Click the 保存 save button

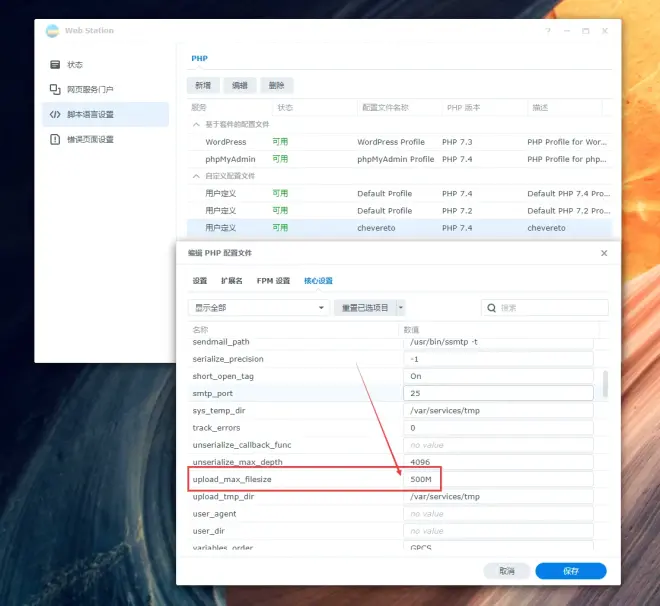[x=571, y=571]
